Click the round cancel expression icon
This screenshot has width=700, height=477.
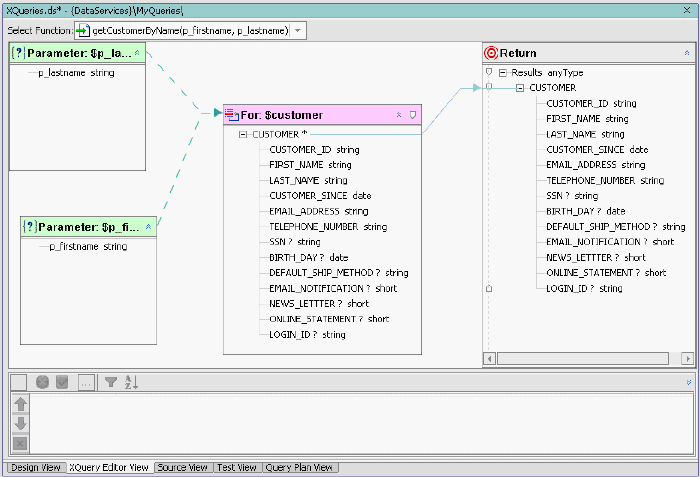(42, 382)
